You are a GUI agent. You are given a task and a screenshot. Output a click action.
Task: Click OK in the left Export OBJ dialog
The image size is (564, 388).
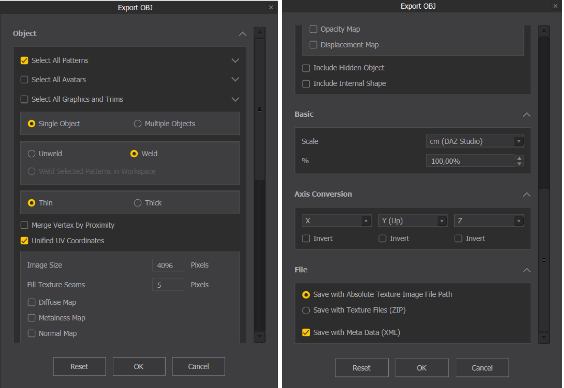click(139, 366)
